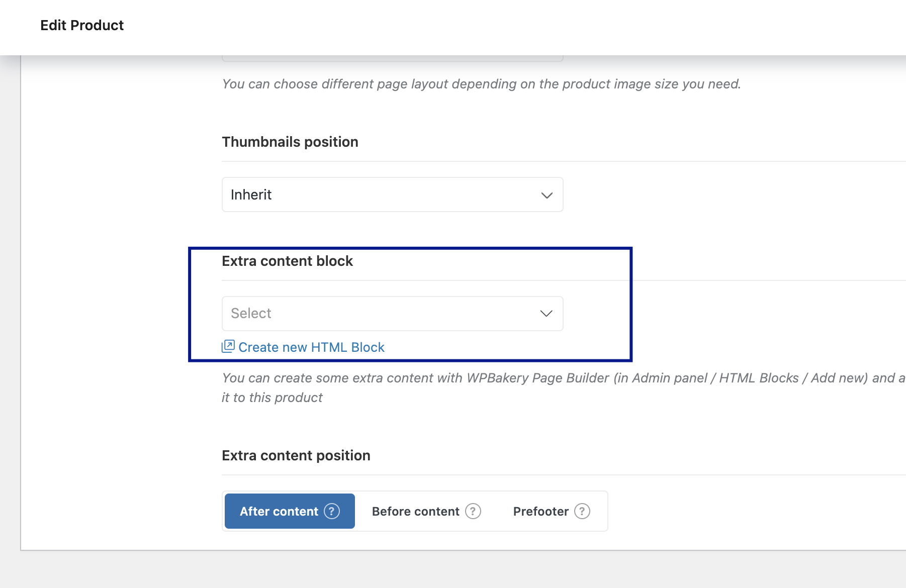Screen dimensions: 906x588
Task: Click the external-link icon beside Create new HTML Block
Action: point(228,346)
